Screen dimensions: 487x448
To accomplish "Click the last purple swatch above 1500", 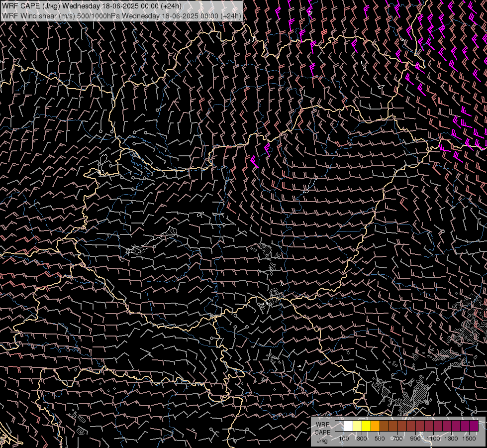I will tap(474, 426).
